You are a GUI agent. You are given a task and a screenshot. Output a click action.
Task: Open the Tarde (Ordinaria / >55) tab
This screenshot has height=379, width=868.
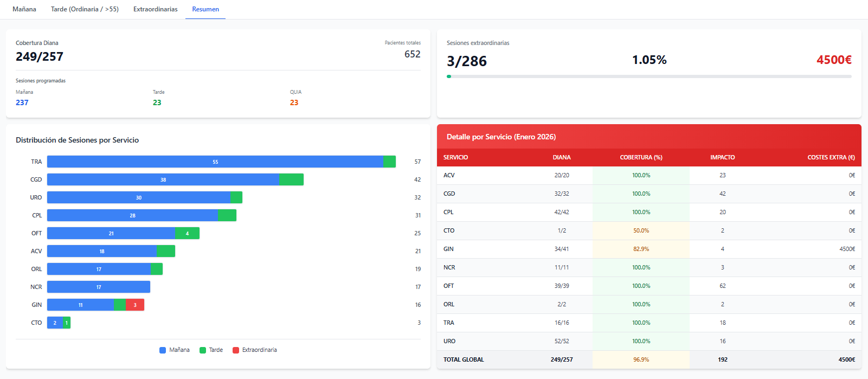[x=85, y=9]
